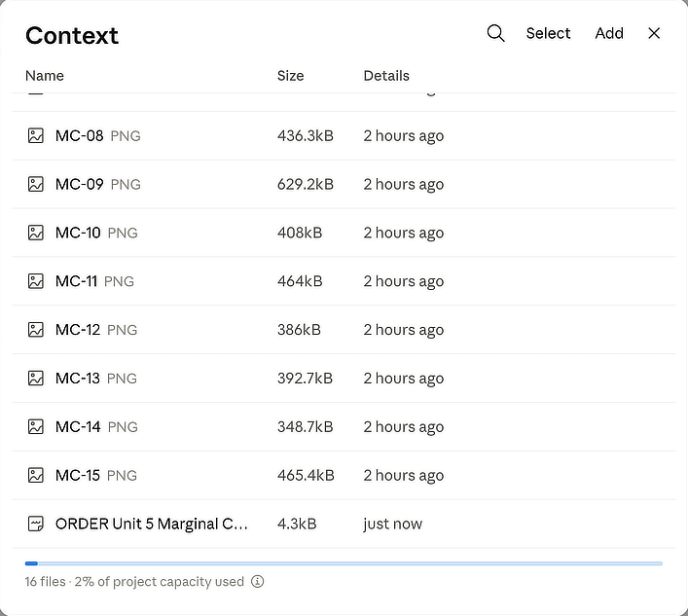The width and height of the screenshot is (688, 616).
Task: Click "2 hours ago" in MC-15 row
Action: click(404, 476)
